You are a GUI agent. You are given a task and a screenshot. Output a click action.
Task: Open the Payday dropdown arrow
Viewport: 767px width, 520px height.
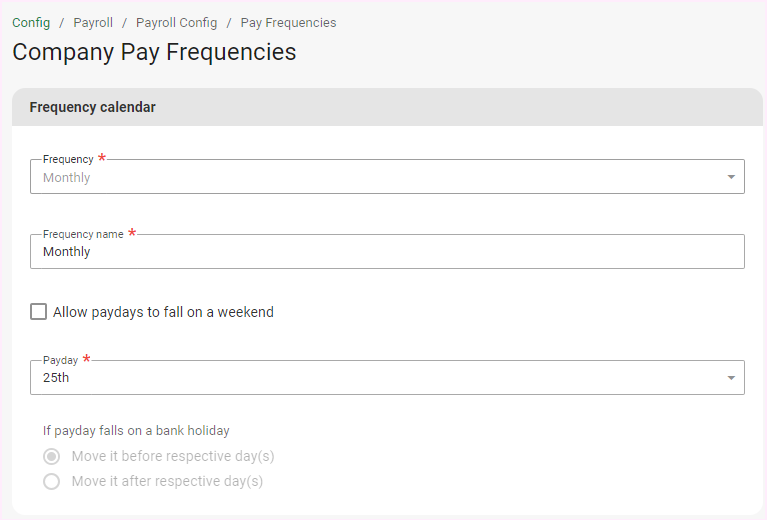point(731,378)
